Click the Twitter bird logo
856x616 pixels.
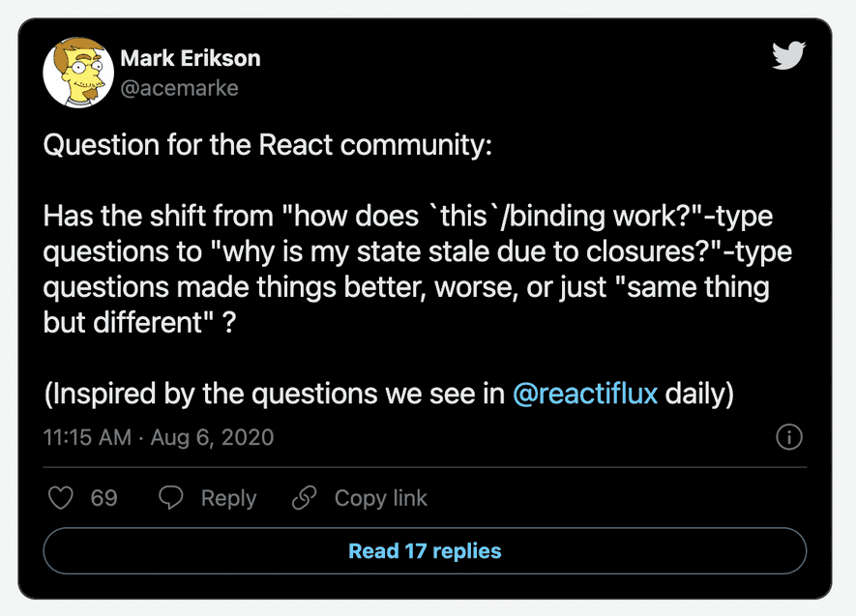coord(788,57)
